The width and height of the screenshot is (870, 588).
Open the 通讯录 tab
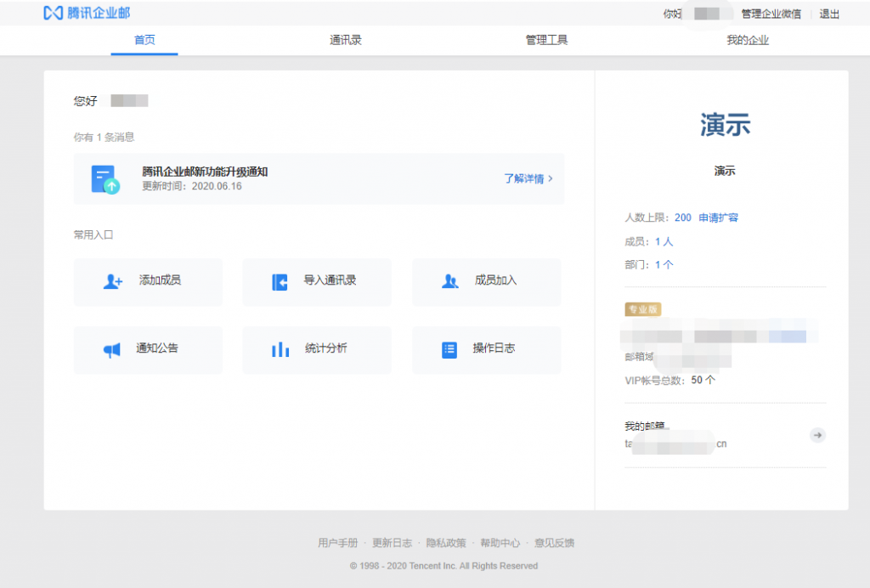click(346, 40)
